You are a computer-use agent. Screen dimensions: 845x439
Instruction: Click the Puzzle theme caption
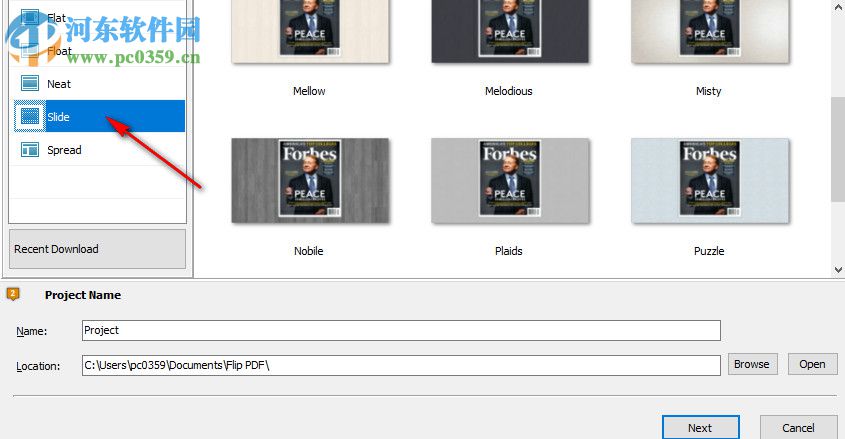709,251
